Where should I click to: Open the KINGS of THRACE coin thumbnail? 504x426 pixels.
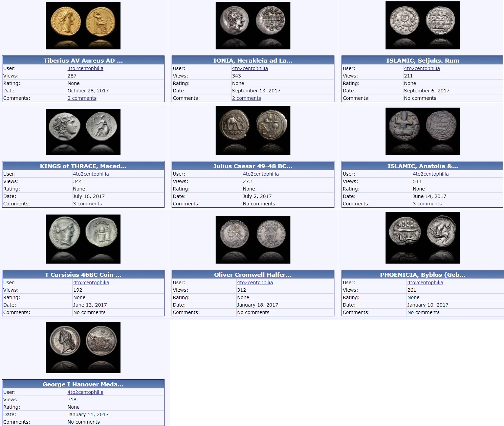point(83,132)
